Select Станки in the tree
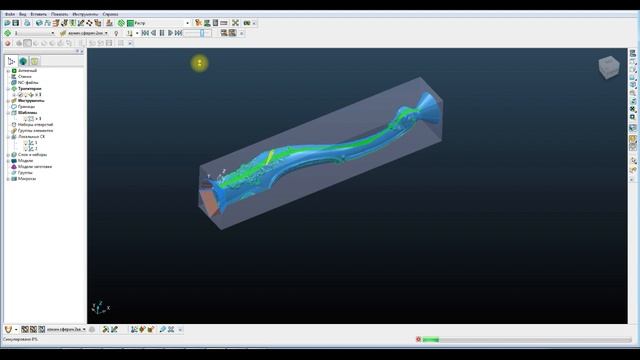 pos(24,76)
